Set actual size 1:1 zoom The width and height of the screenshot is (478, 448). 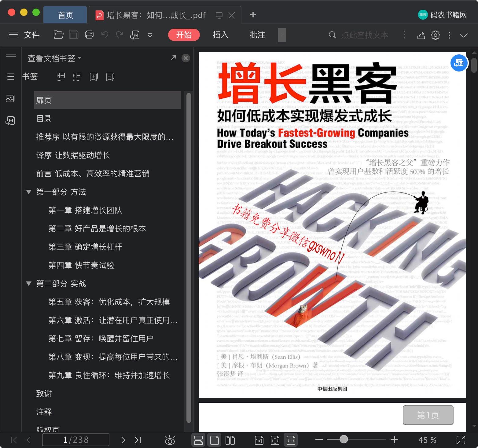pos(259,440)
